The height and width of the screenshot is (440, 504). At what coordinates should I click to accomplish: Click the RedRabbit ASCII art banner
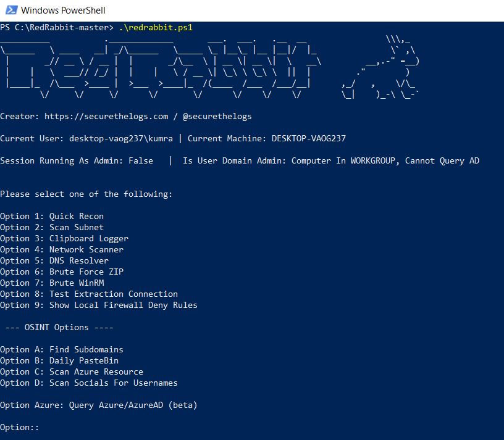tap(161, 68)
